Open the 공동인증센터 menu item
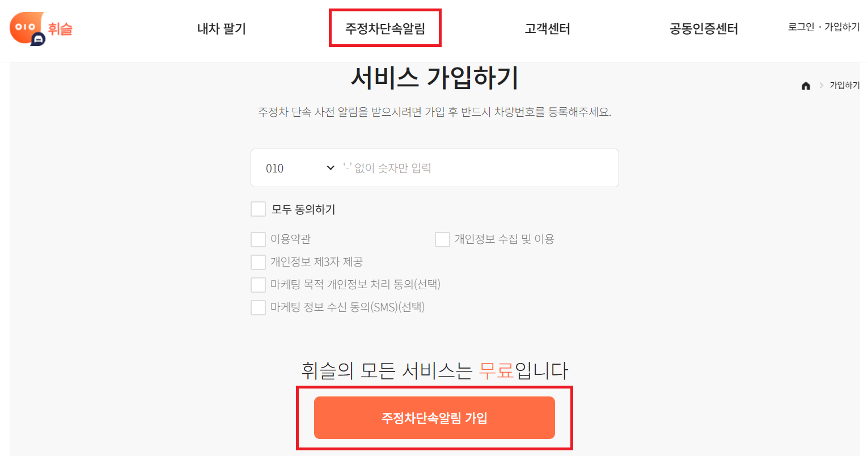Image resolution: width=868 pixels, height=456 pixels. pyautogui.click(x=703, y=28)
